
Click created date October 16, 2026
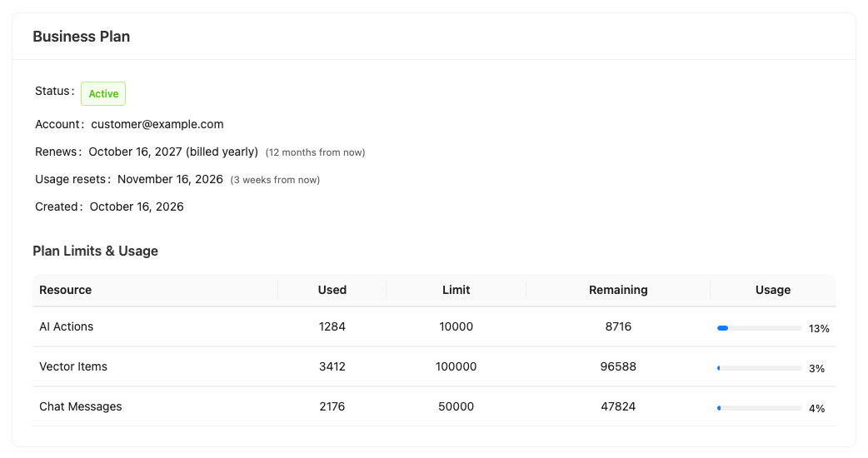(x=137, y=207)
